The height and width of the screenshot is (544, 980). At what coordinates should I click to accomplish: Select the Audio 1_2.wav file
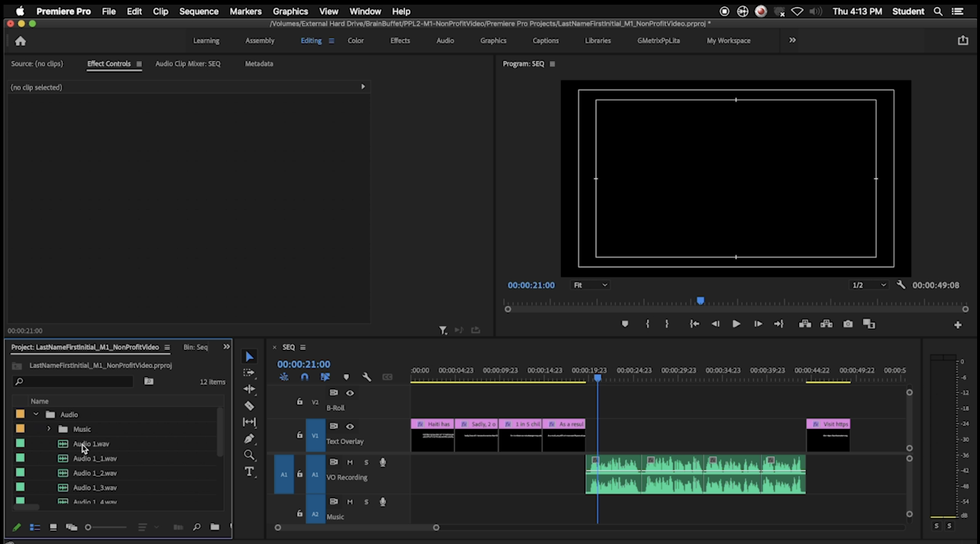95,473
